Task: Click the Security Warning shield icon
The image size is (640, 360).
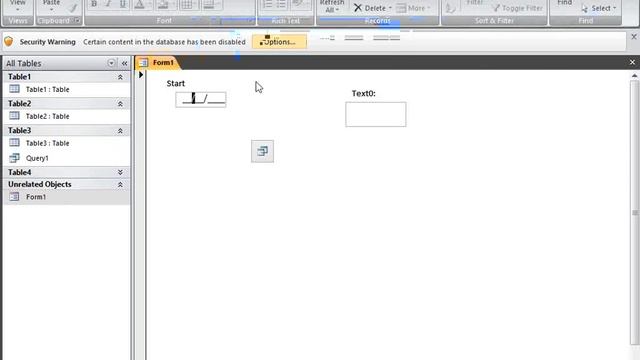Action: (9, 41)
